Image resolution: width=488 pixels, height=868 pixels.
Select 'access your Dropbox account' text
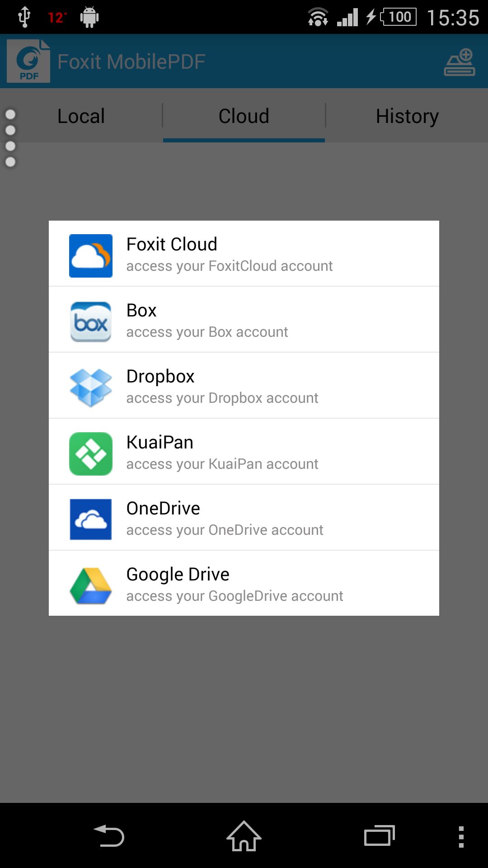222,398
